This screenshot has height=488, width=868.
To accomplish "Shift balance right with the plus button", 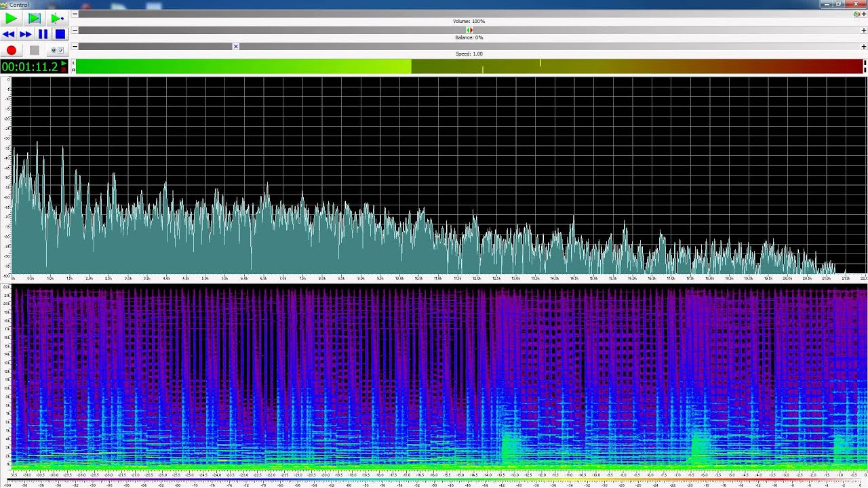I will coord(863,30).
